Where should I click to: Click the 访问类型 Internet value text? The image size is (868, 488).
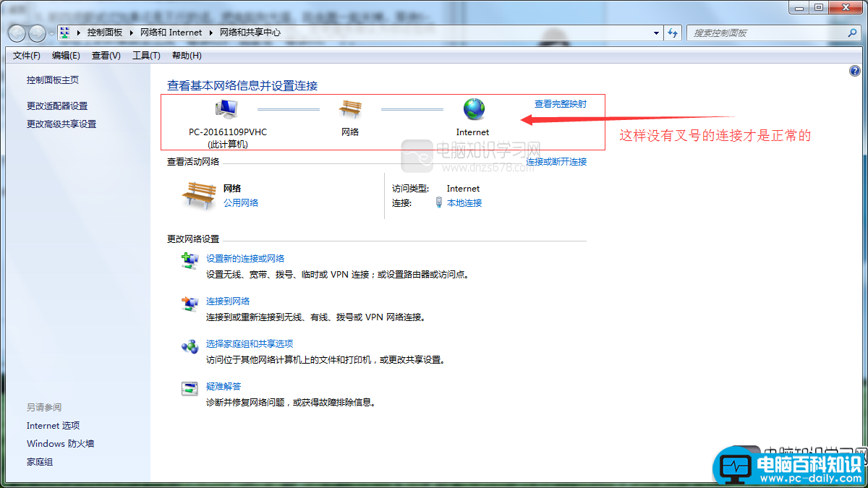pos(463,188)
